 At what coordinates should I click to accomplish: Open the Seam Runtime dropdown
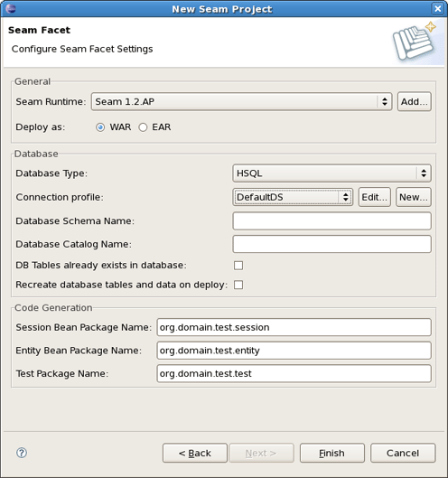[242, 101]
